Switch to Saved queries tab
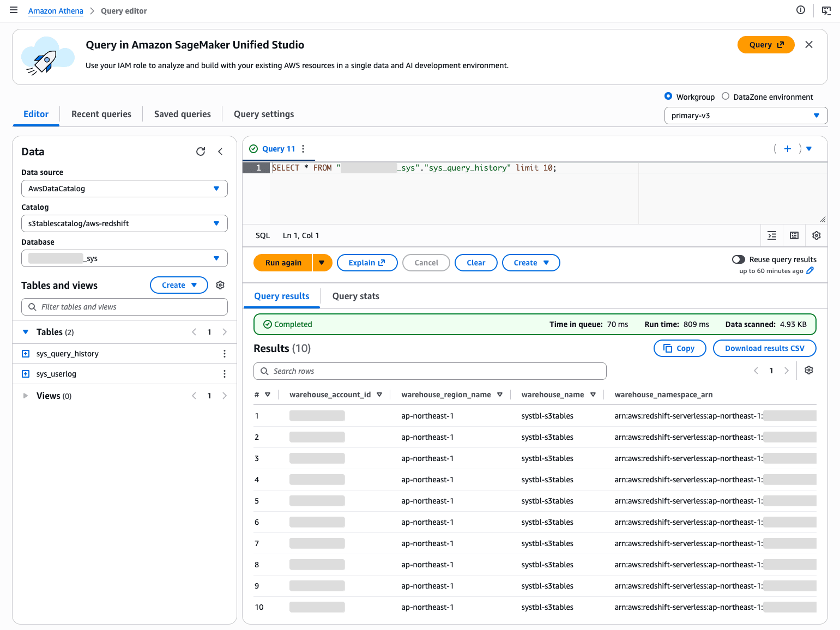 [183, 114]
